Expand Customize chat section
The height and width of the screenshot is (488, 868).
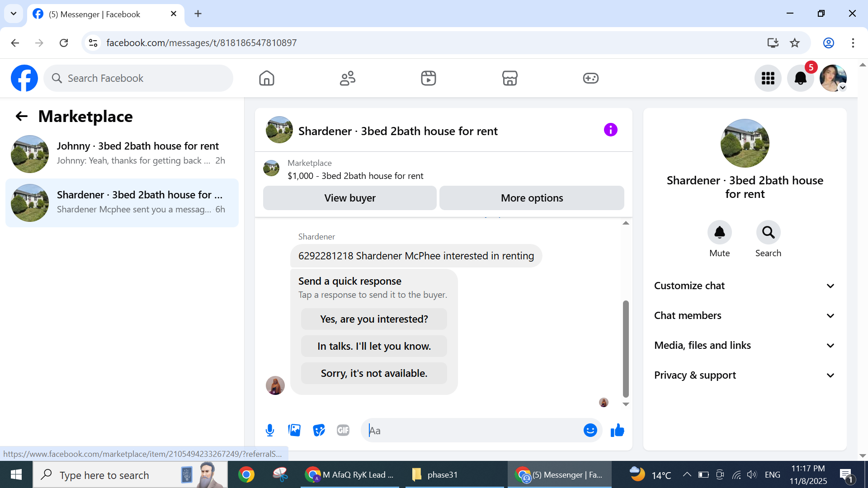[x=745, y=286]
